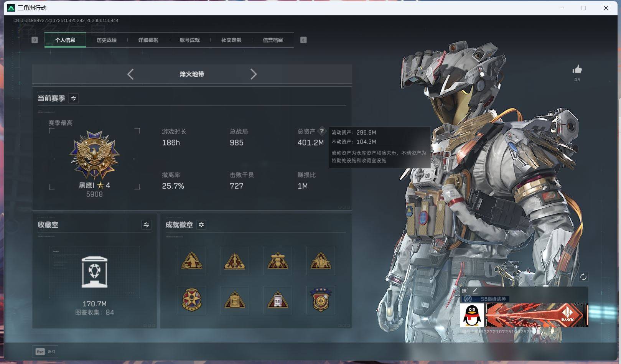
Task: Click the 5908 rank score
Action: (94, 194)
